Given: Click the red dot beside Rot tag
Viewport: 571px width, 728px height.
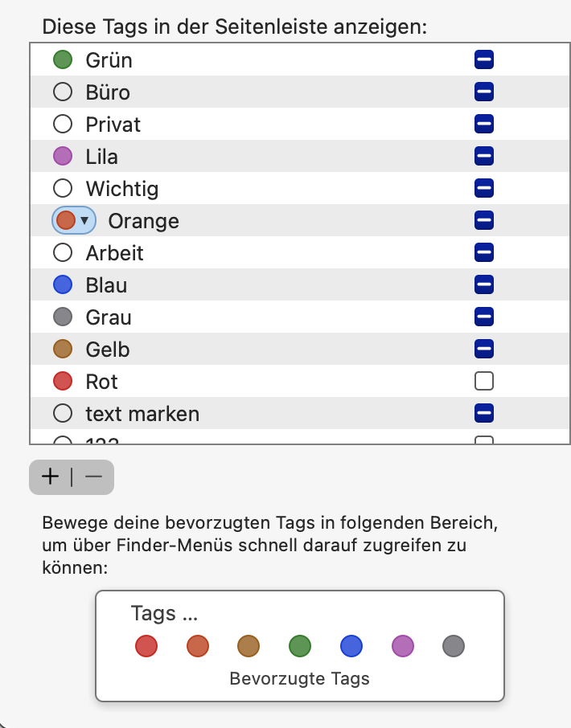Looking at the screenshot, I should click(63, 382).
